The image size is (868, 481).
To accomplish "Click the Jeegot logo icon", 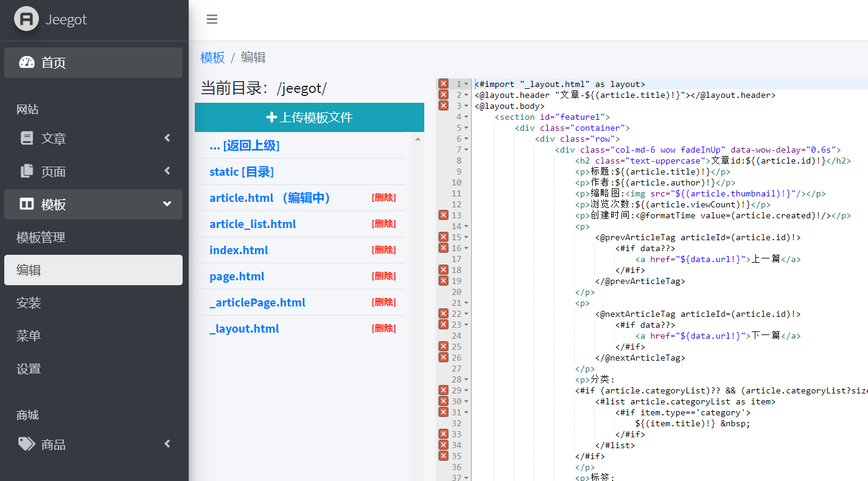I will (26, 19).
